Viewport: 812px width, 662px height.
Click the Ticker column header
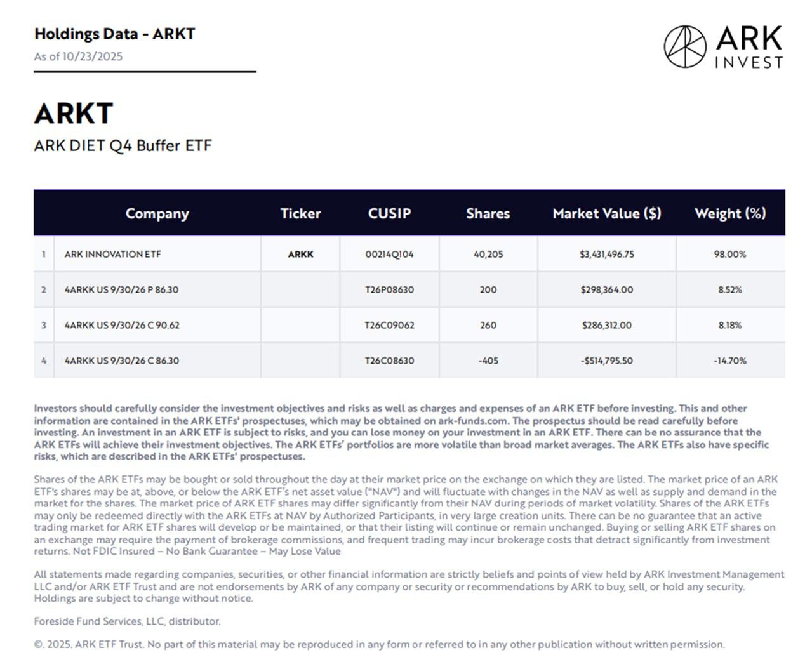point(300,213)
